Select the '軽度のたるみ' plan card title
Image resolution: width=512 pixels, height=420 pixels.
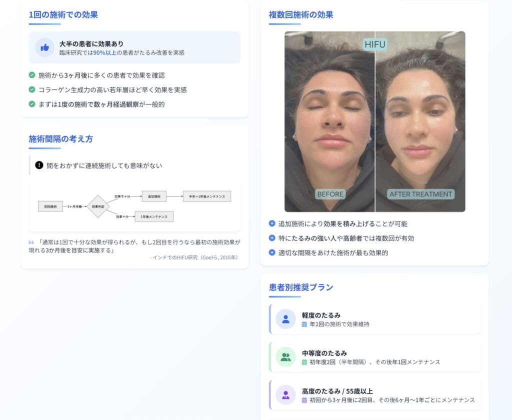[321, 315]
